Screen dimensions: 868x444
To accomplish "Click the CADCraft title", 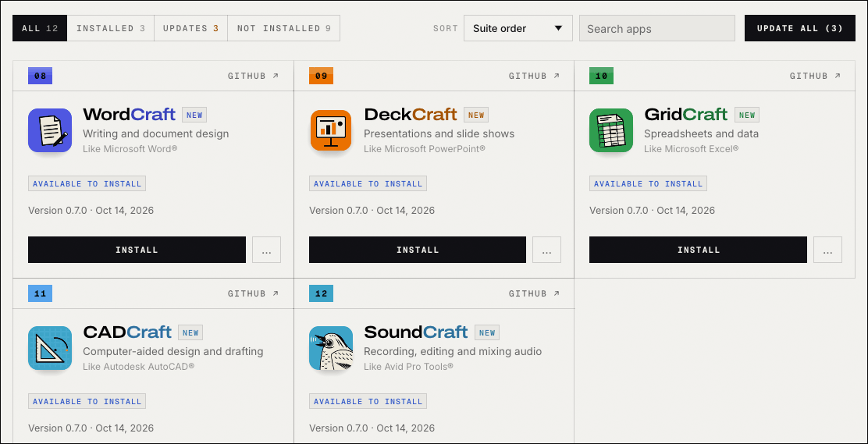I will point(127,332).
